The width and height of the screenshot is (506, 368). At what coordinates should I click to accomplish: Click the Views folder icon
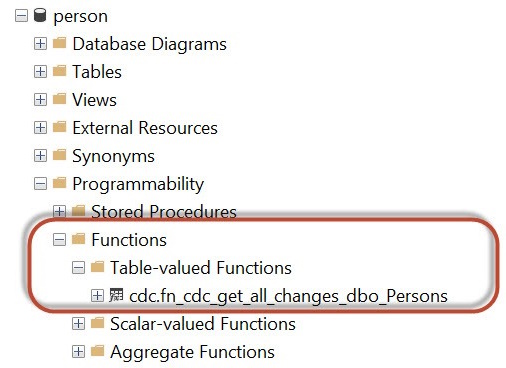coord(60,99)
